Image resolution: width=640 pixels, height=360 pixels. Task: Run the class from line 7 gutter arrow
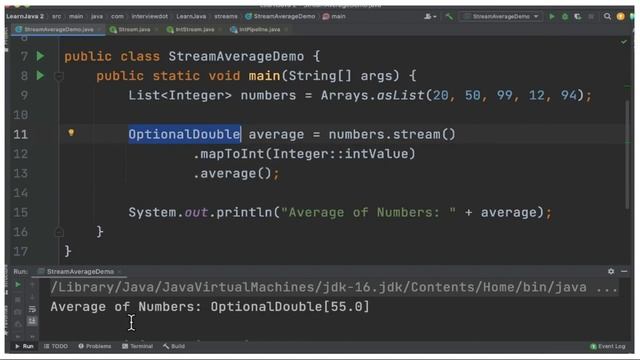[40, 56]
